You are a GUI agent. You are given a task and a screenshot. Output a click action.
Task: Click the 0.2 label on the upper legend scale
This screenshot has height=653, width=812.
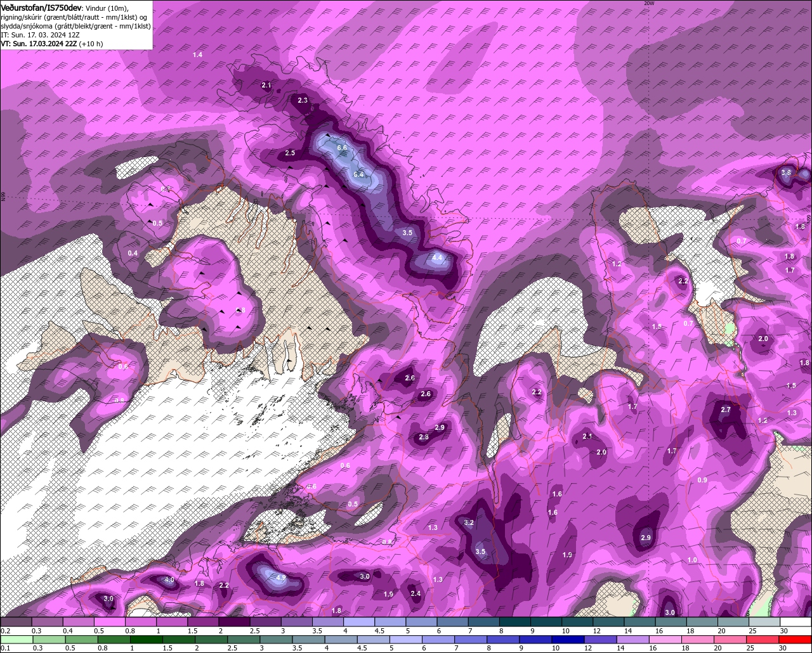click(5, 631)
